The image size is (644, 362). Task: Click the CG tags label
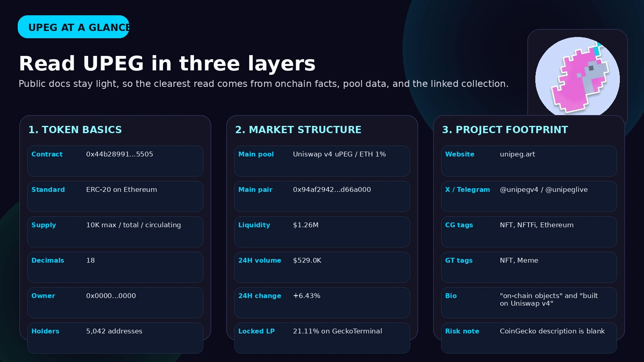(459, 225)
